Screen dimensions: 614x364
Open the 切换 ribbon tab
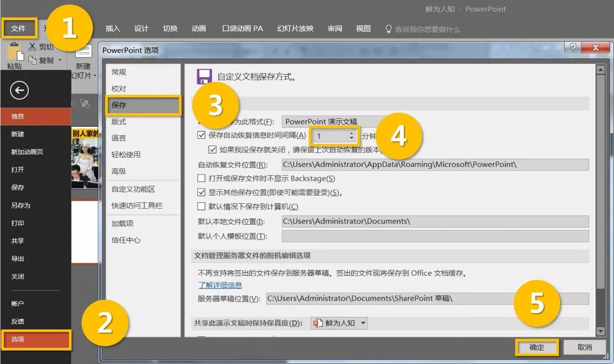pos(170,29)
